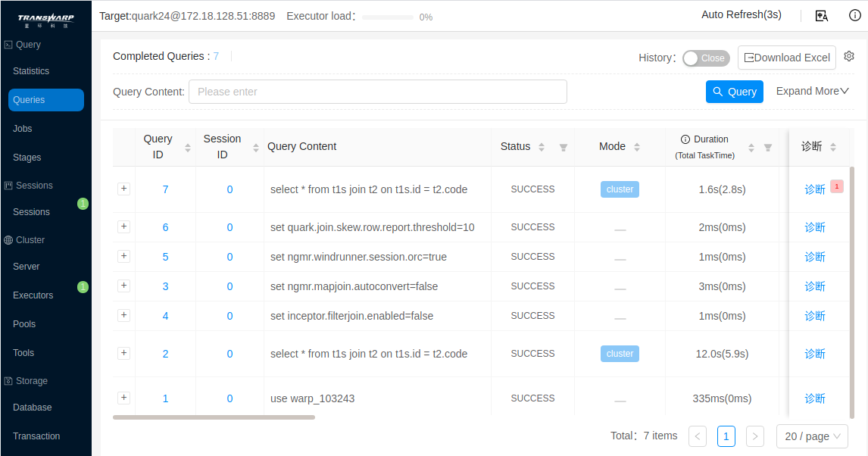This screenshot has width=868, height=456.
Task: Open Executors in sidebar
Action: (x=33, y=295)
